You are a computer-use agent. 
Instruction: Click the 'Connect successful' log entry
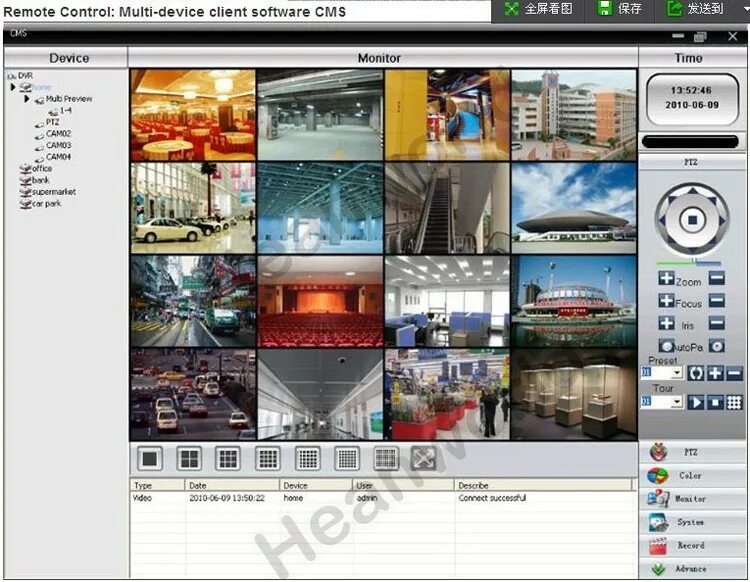point(492,498)
